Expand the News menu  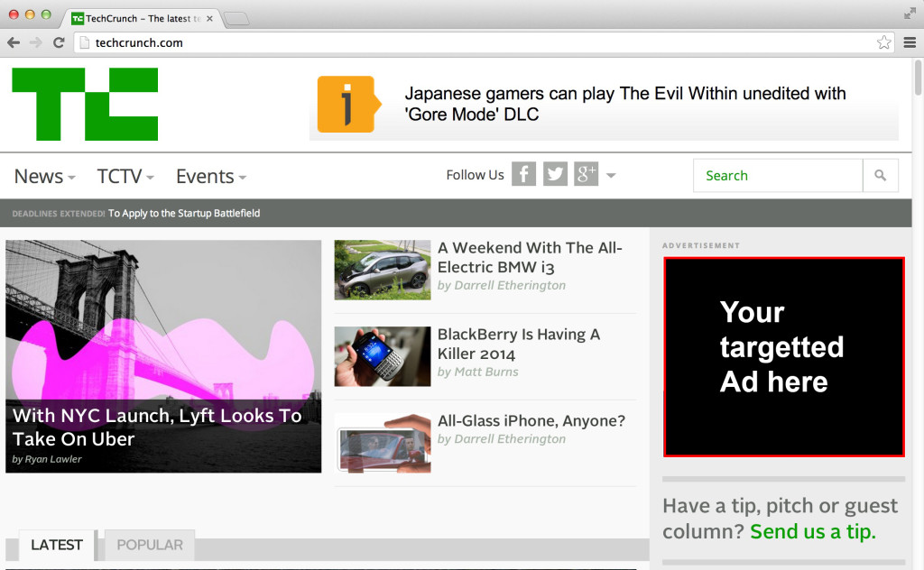click(x=44, y=176)
